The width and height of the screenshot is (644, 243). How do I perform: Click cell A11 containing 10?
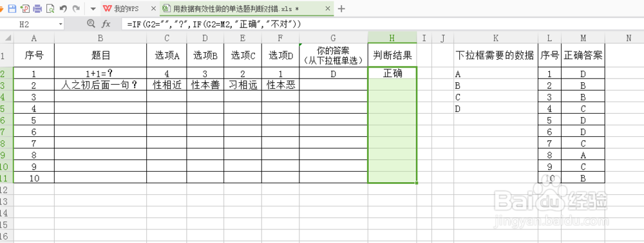[x=34, y=177]
